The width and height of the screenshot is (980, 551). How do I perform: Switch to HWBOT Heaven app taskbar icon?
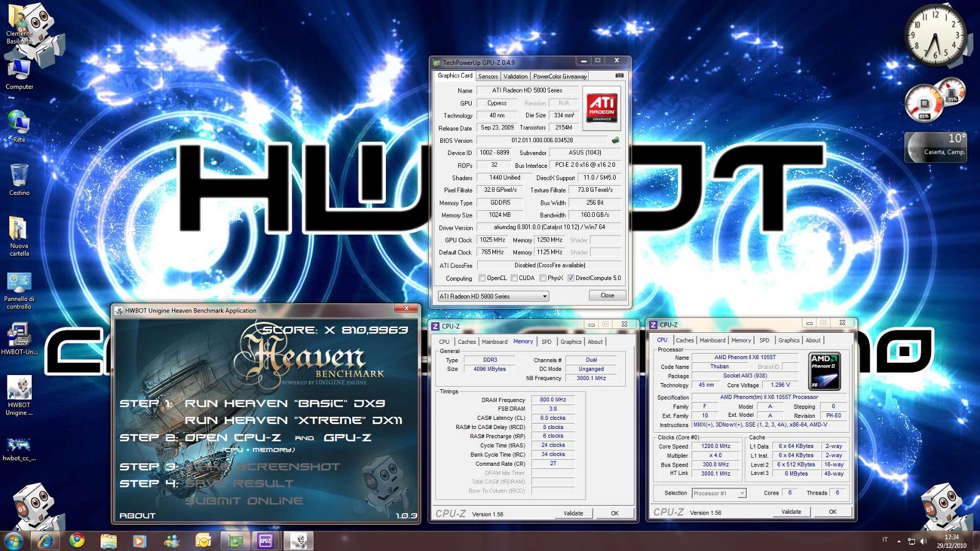click(298, 541)
